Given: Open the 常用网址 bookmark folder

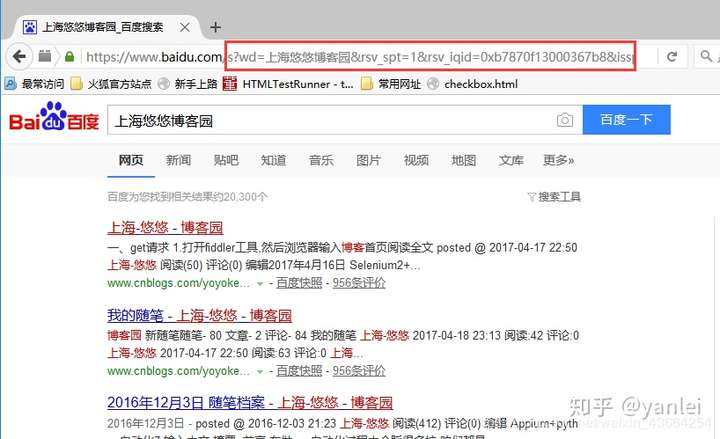Looking at the screenshot, I should pyautogui.click(x=390, y=84).
